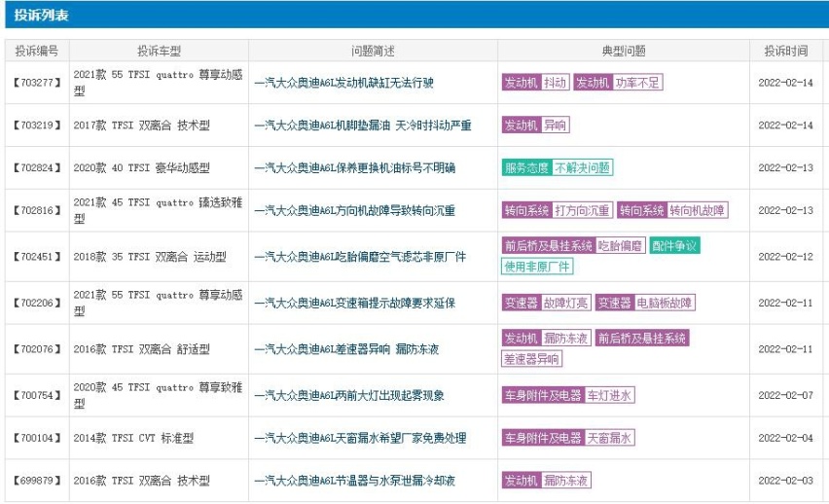This screenshot has height=504, width=829.
Task: Click the 前后桥及悬挂系统 吃胎偏磨 tag
Action: (x=574, y=246)
